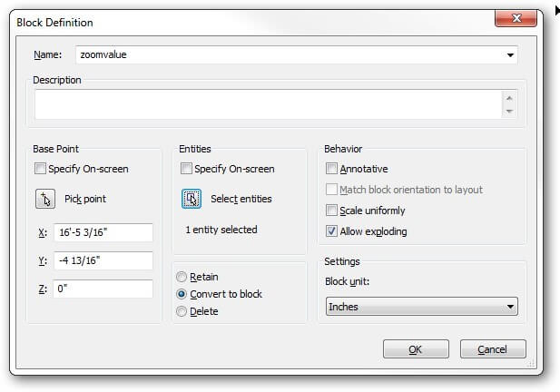
Task: Enable Scale uniformly checkbox
Action: [x=331, y=211]
